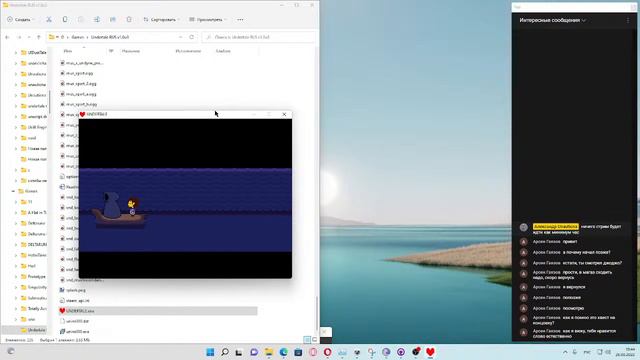The height and width of the screenshot is (360, 640).
Task: Open taskbar Search magnifier
Action: click(225, 352)
